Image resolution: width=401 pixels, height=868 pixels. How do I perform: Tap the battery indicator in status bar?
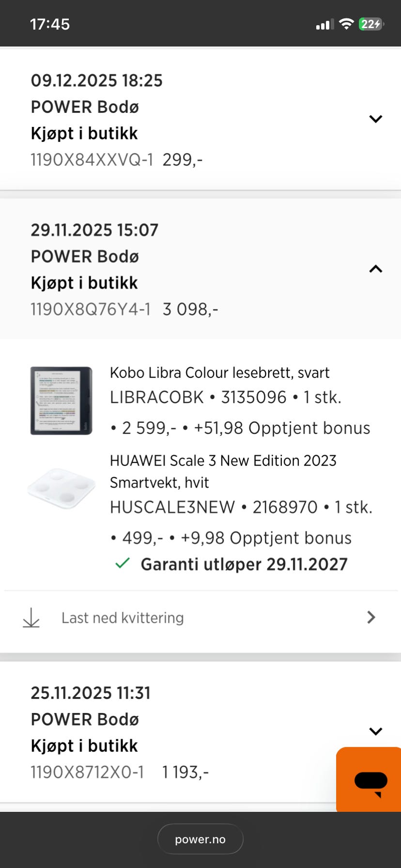(371, 24)
